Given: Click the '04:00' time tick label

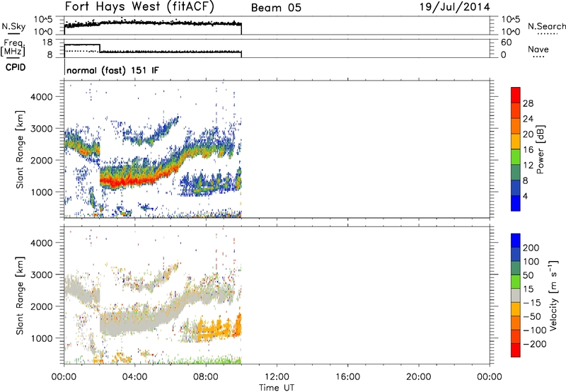Looking at the screenshot, I should 134,377.
